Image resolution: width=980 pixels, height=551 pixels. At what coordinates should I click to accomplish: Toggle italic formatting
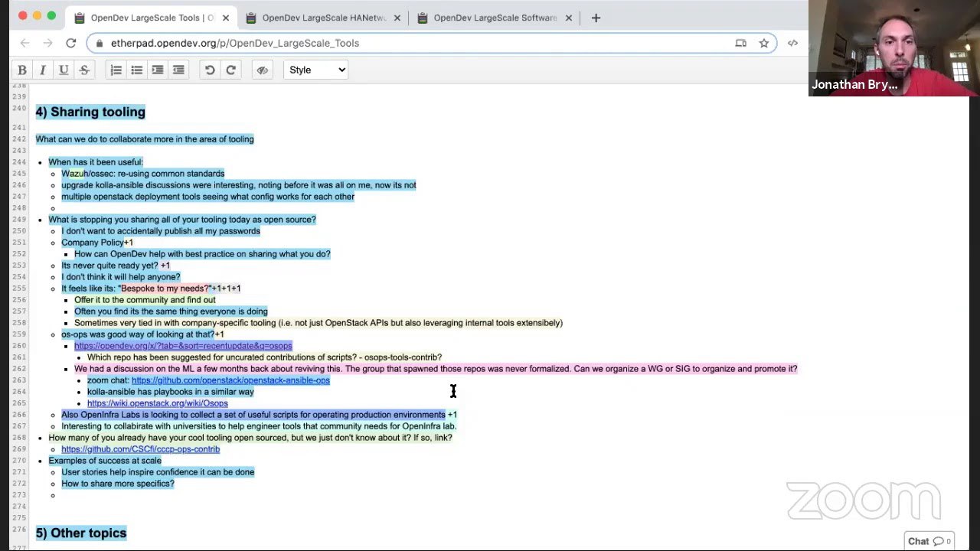pos(43,70)
